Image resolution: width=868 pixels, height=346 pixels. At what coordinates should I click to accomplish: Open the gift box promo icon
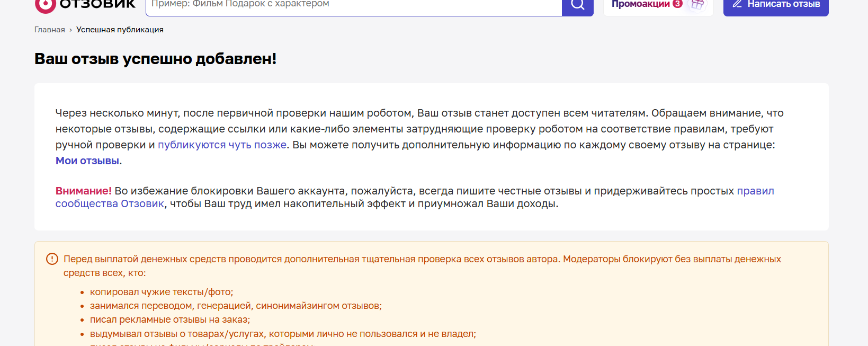pyautogui.click(x=697, y=5)
